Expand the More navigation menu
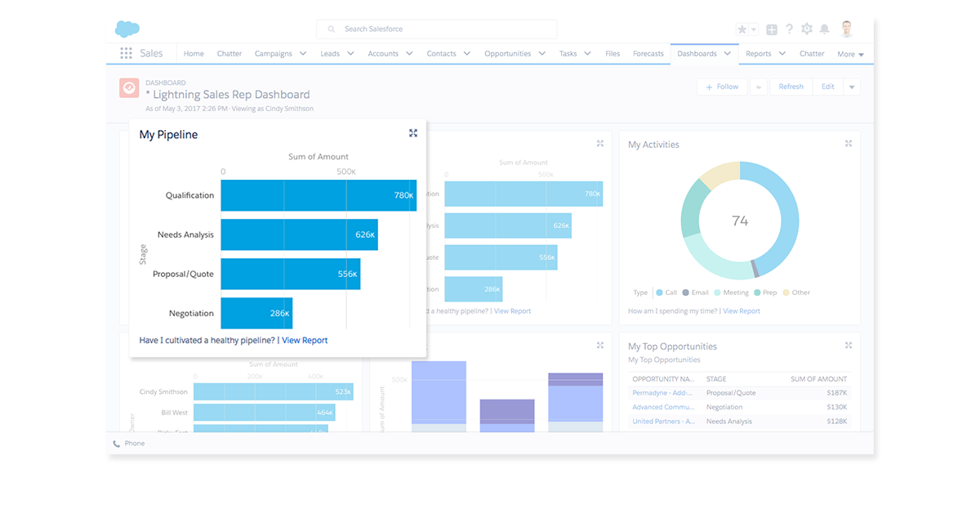Viewport: 980px width, 523px height. point(850,55)
